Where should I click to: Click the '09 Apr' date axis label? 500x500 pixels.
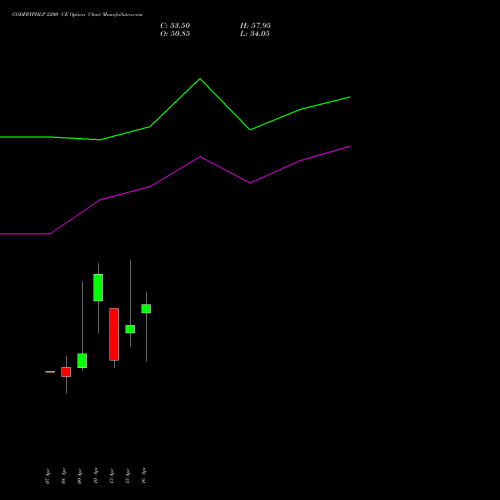coord(80,476)
